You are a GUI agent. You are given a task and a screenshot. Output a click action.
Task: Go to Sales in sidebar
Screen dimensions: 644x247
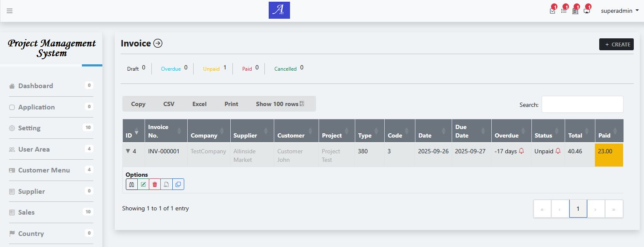pos(26,212)
